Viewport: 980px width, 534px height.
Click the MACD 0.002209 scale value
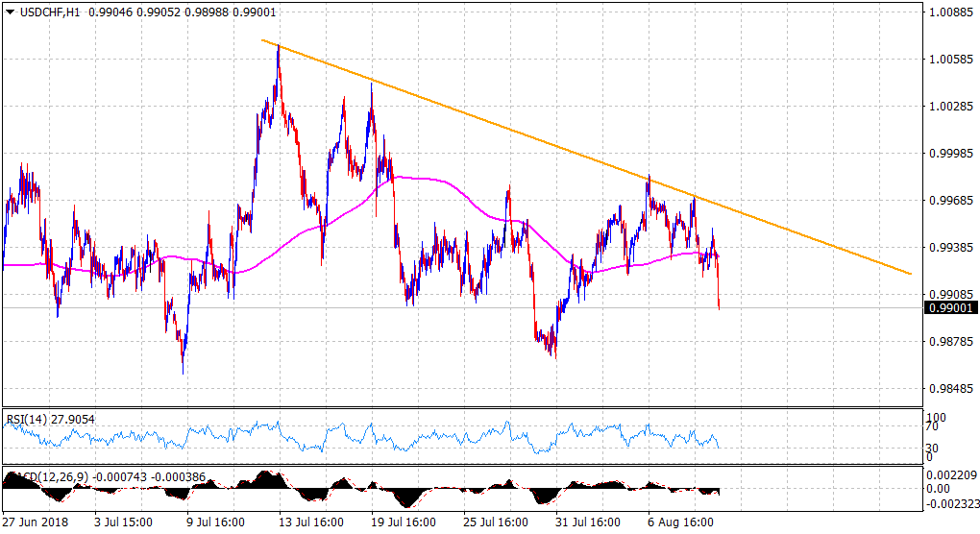point(949,473)
